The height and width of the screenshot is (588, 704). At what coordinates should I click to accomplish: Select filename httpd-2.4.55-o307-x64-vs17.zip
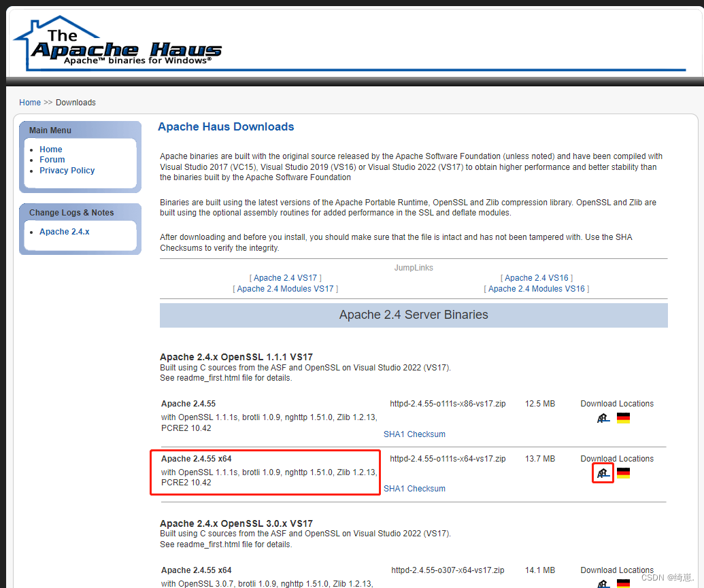tap(448, 570)
